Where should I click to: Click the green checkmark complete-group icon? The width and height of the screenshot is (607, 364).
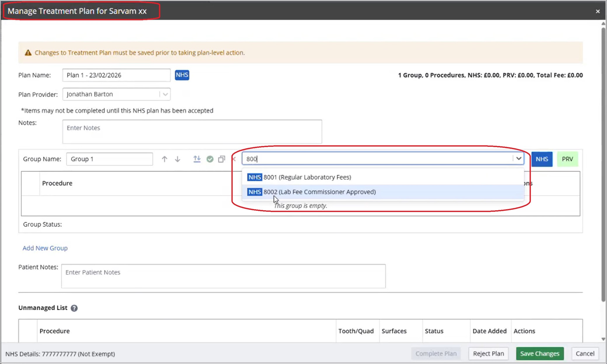point(210,159)
